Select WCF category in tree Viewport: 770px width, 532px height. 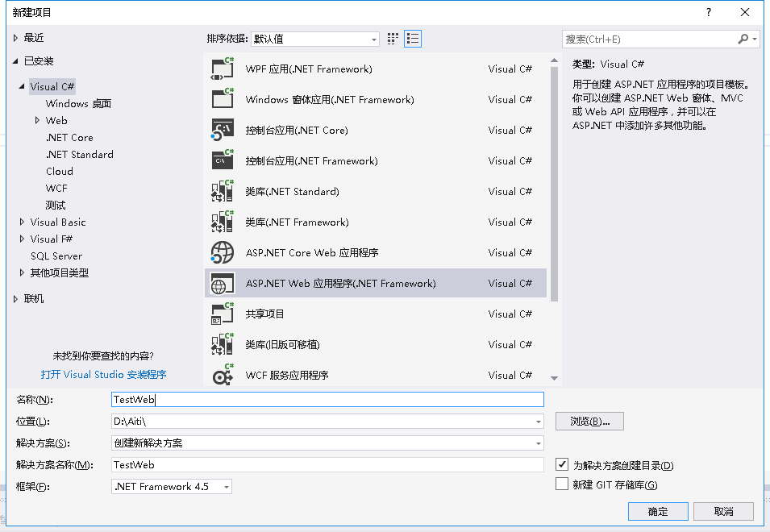[x=56, y=188]
